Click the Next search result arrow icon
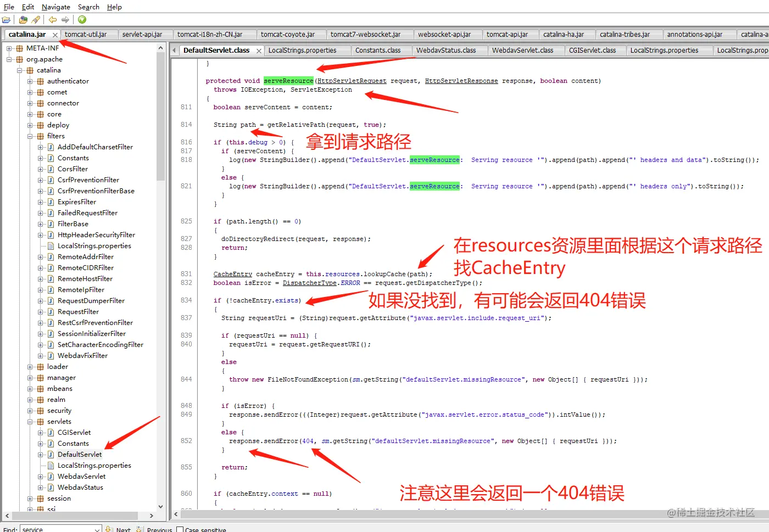This screenshot has width=769, height=532. (x=109, y=528)
